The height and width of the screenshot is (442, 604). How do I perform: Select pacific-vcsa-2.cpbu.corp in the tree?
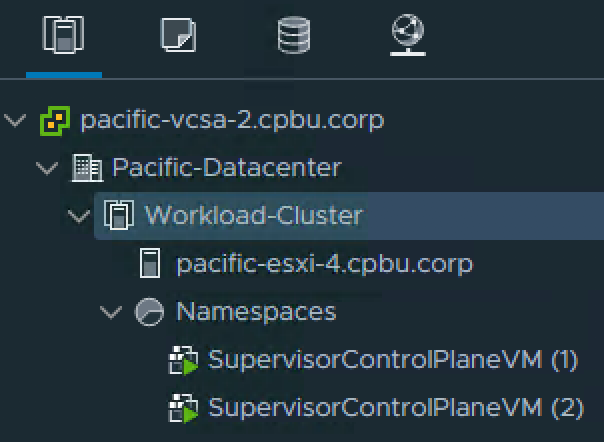click(x=231, y=121)
